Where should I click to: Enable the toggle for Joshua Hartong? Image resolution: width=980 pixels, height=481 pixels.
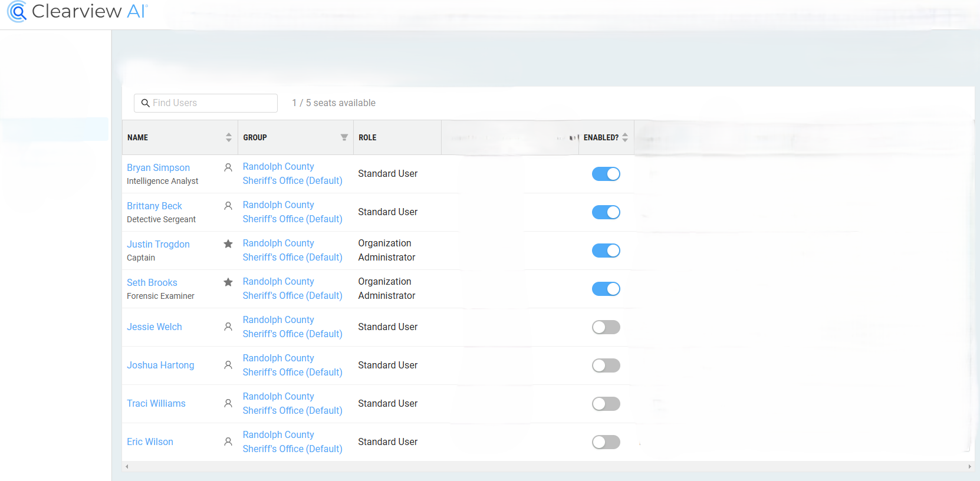(606, 365)
